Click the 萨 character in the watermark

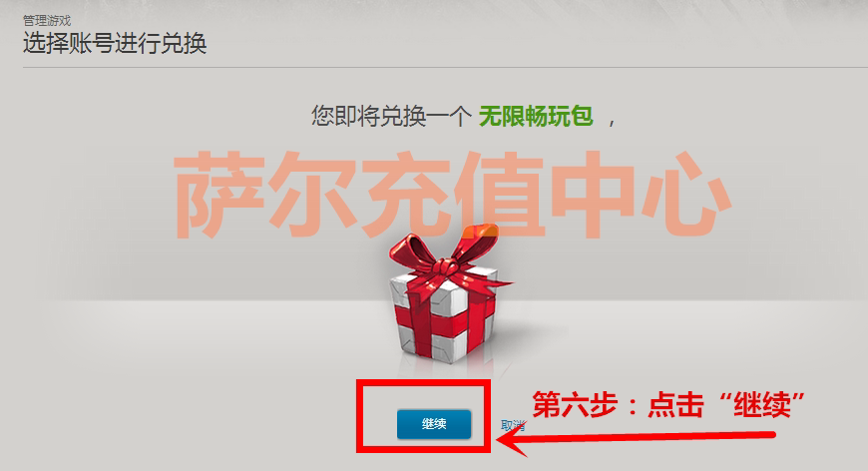coord(219,194)
